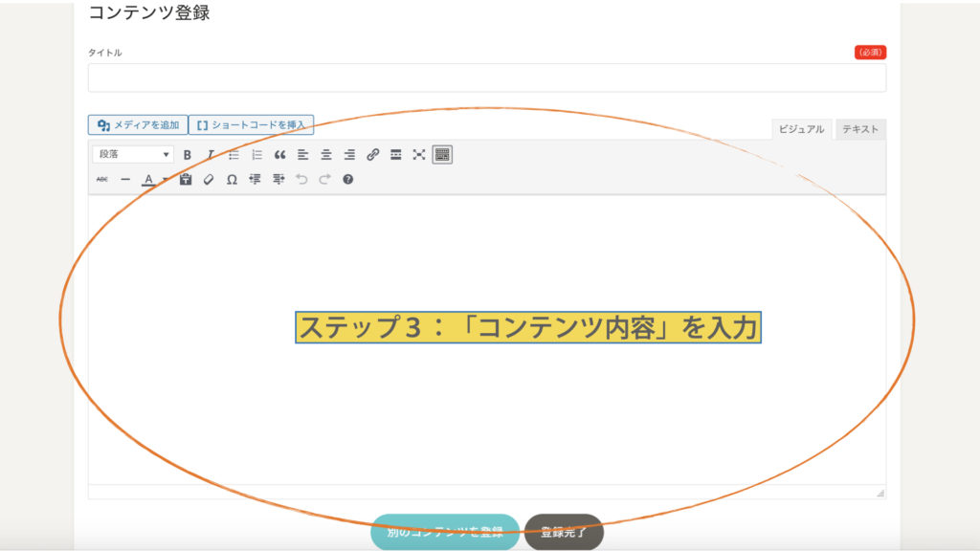Click into the タイトル input field
This screenshot has height=551, width=980.
click(486, 77)
